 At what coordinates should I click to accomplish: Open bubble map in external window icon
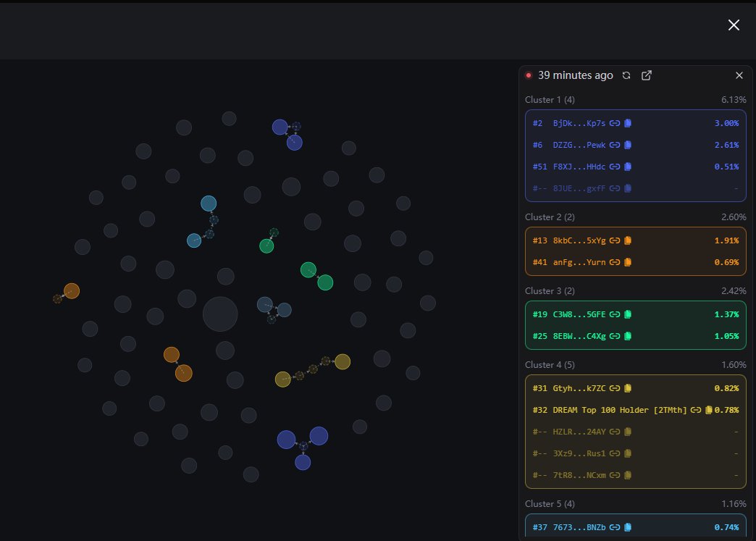[x=647, y=75]
